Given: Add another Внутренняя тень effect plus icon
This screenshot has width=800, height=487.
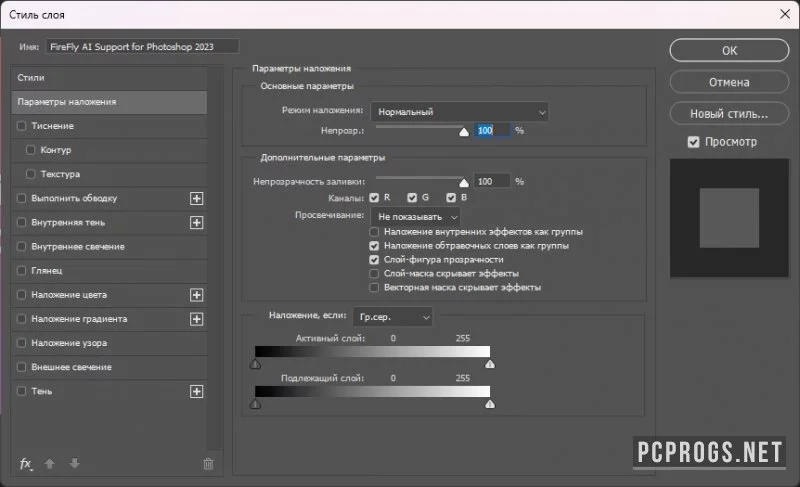Looking at the screenshot, I should [196, 223].
